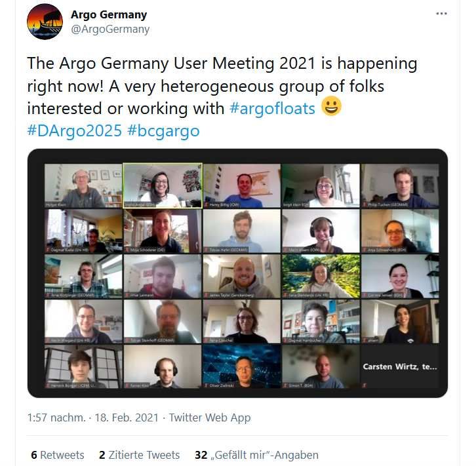Click the Carsten Wirtz participant tile
This screenshot has width=476, height=466.
tap(400, 367)
